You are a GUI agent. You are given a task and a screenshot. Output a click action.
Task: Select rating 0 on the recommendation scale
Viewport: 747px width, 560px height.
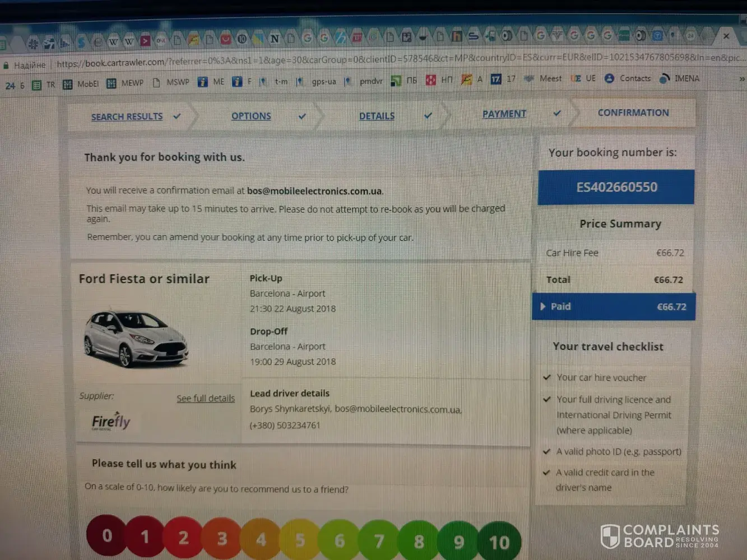pos(106,536)
